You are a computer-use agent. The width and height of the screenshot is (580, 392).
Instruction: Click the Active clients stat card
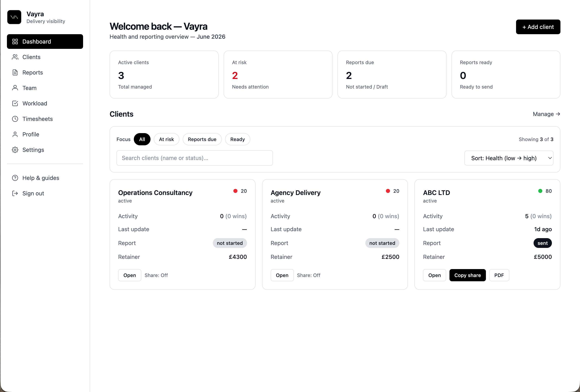(x=164, y=74)
